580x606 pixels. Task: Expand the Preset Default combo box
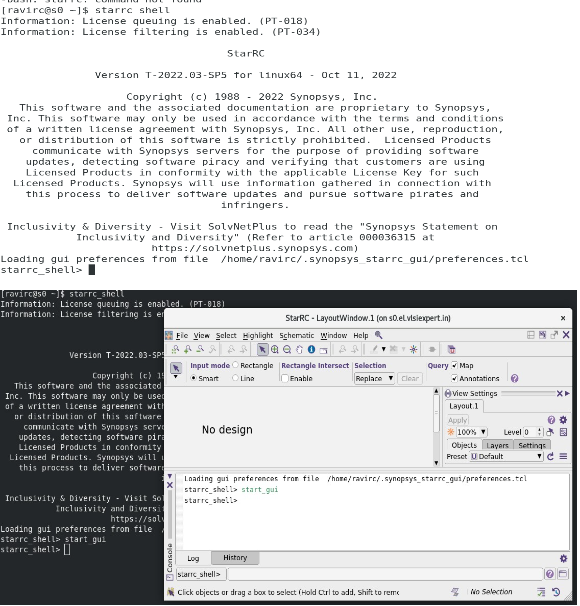pos(507,456)
